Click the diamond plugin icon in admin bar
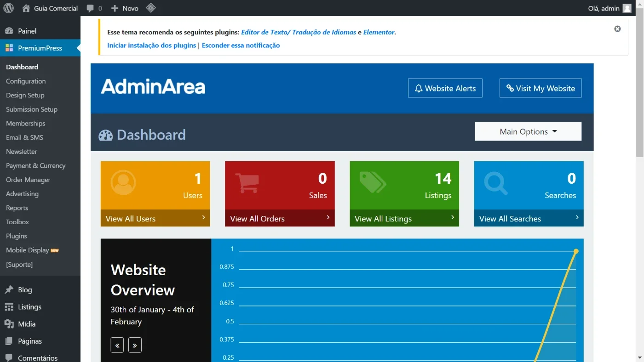 tap(150, 8)
